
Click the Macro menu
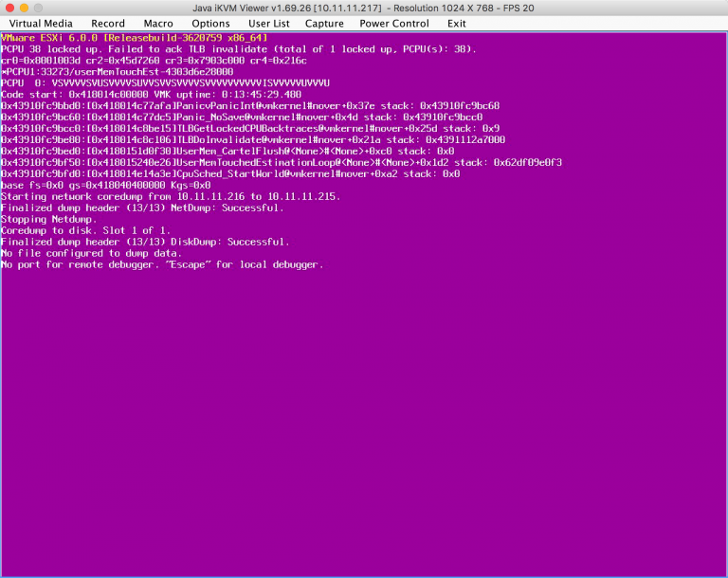[158, 23]
